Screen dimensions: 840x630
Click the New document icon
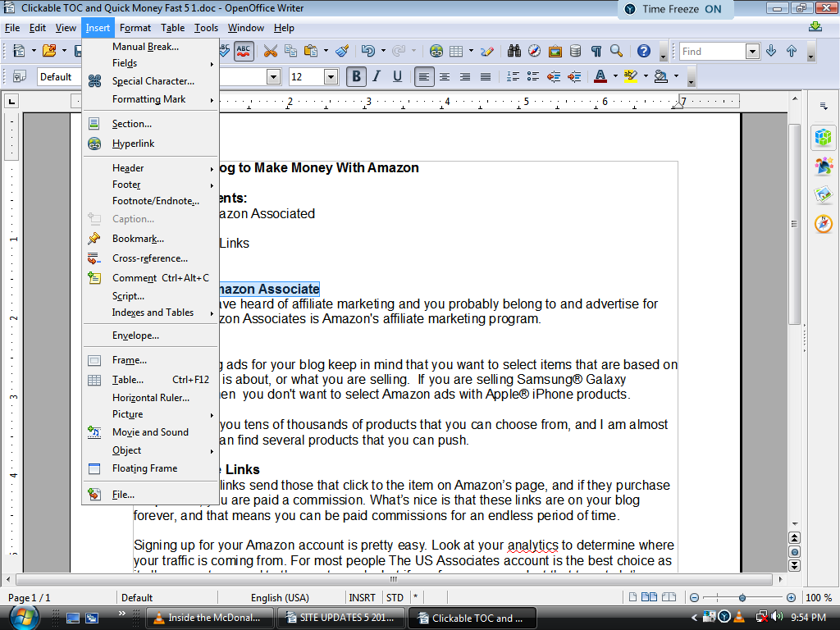[19, 51]
